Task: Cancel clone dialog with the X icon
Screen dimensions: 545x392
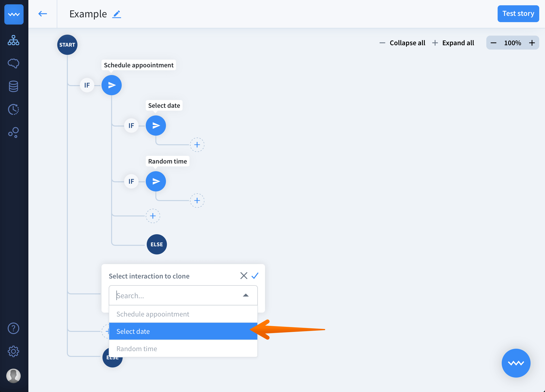Action: [244, 276]
